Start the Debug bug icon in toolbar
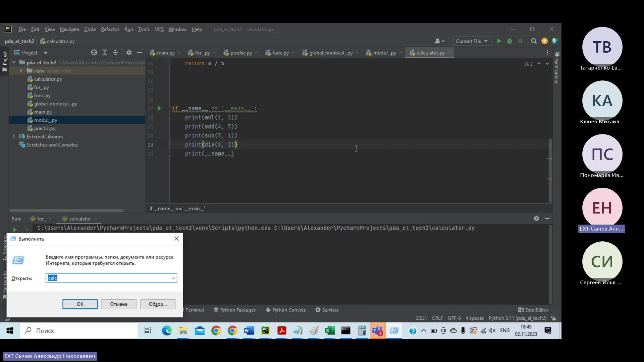Screen dimensions: 644x362 click(x=509, y=41)
